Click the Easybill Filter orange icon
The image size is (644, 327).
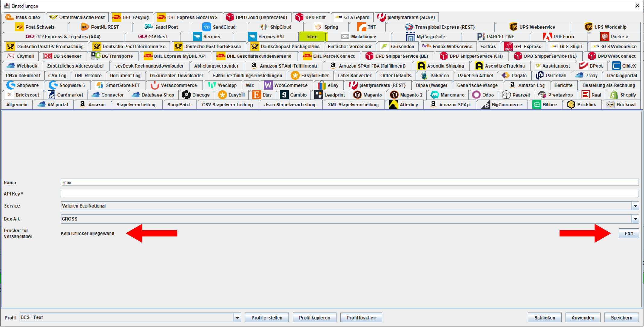[x=295, y=76]
